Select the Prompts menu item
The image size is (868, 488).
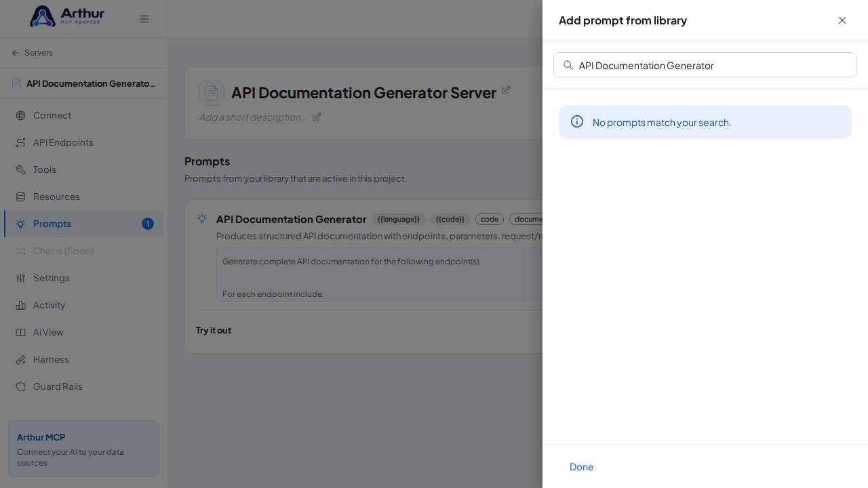coord(83,224)
